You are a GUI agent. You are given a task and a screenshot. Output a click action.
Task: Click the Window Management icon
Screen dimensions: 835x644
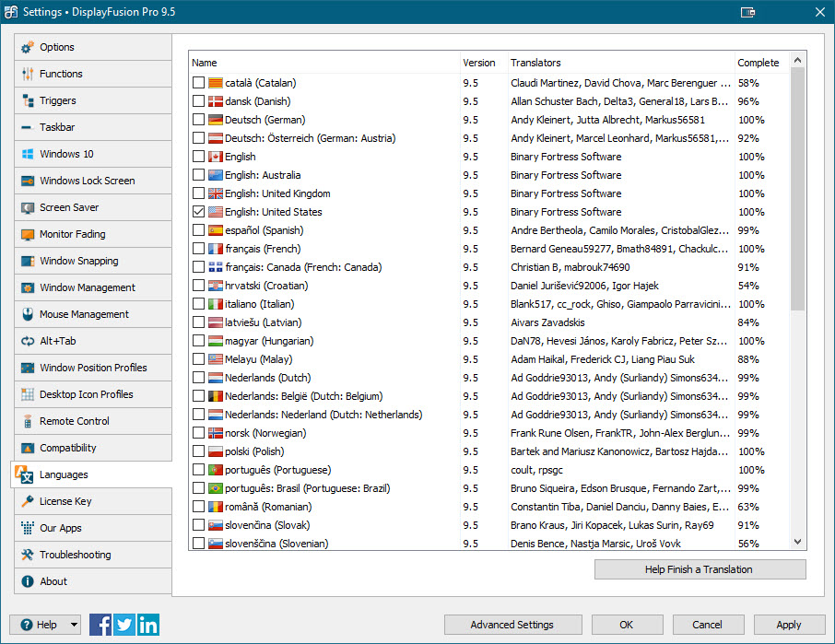pyautogui.click(x=28, y=287)
